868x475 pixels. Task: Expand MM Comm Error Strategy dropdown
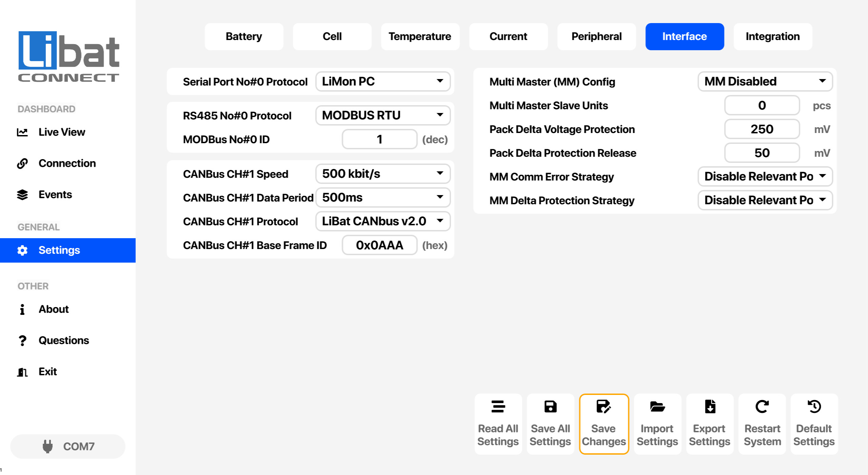[x=765, y=176]
